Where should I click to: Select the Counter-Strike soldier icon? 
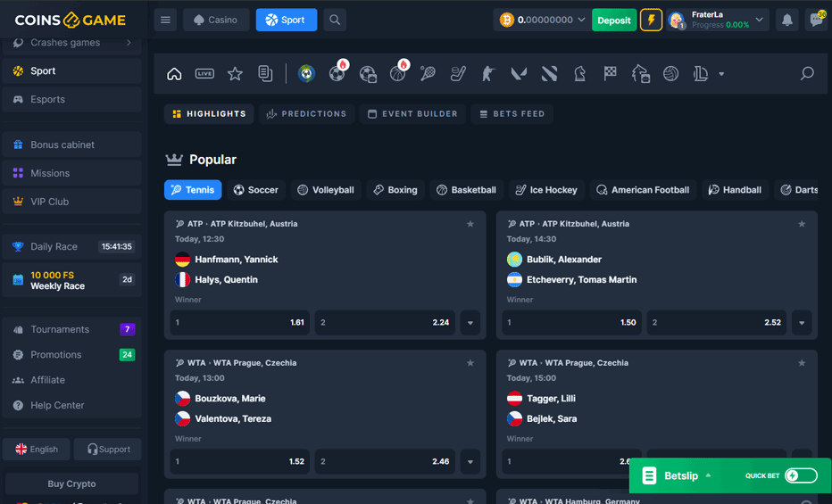tap(488, 74)
